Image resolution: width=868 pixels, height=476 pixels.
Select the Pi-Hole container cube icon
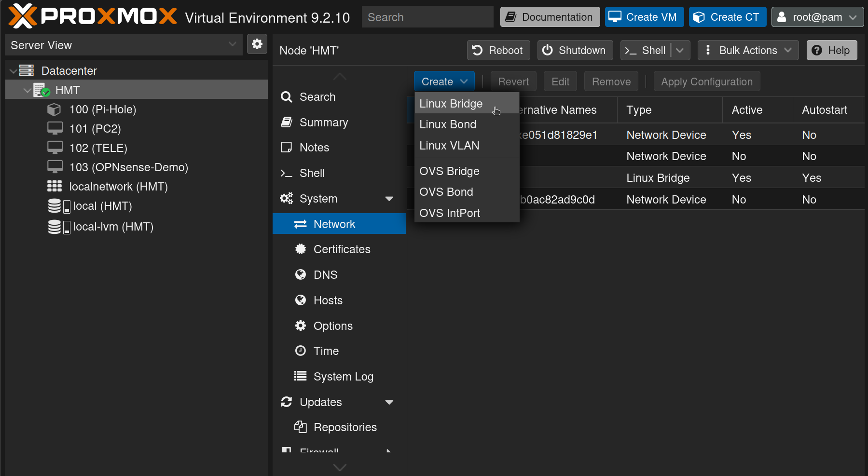point(54,109)
